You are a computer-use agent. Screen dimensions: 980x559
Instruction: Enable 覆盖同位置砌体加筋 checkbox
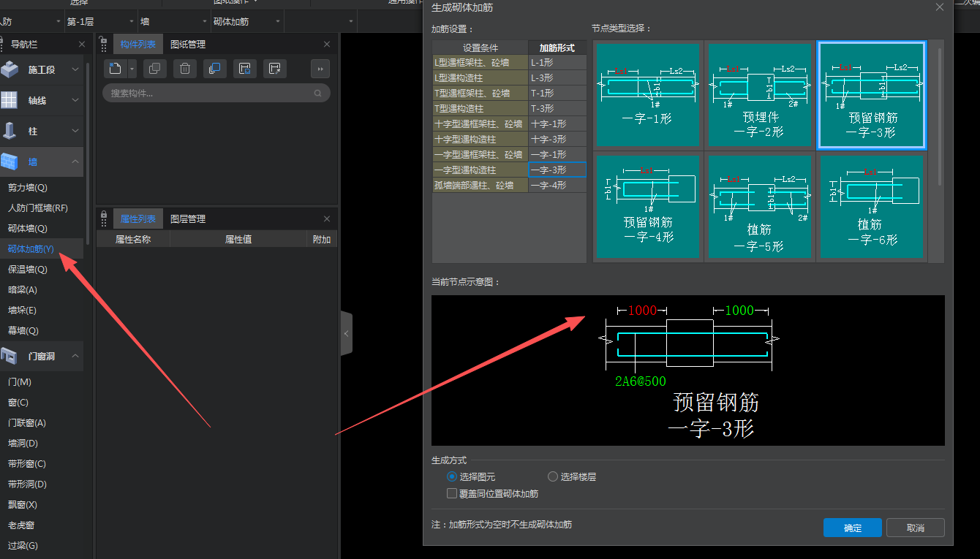pos(452,493)
